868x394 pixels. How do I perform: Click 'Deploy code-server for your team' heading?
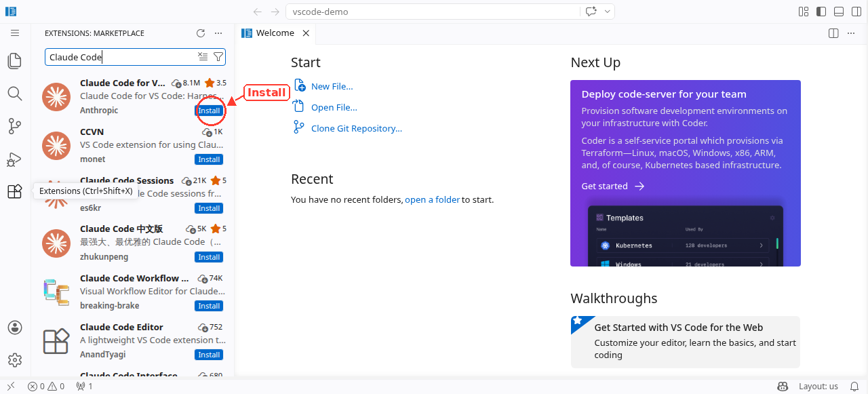pyautogui.click(x=664, y=94)
